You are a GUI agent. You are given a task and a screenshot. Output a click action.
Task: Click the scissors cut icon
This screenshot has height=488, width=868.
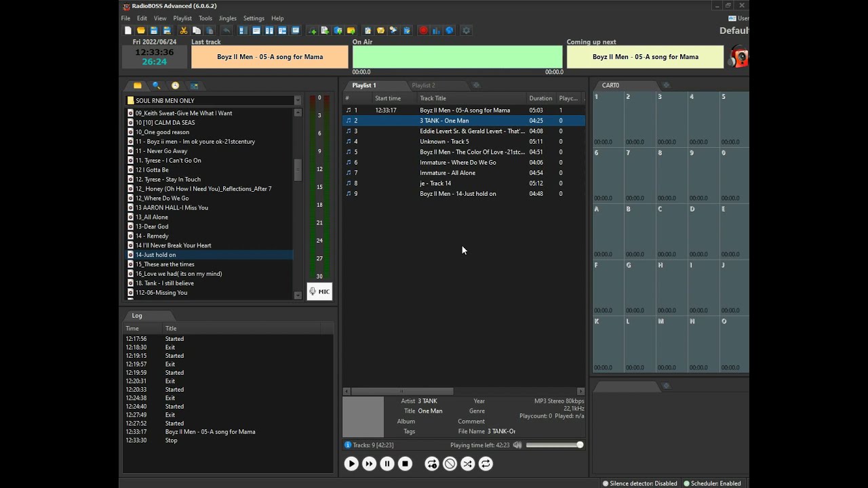click(183, 30)
